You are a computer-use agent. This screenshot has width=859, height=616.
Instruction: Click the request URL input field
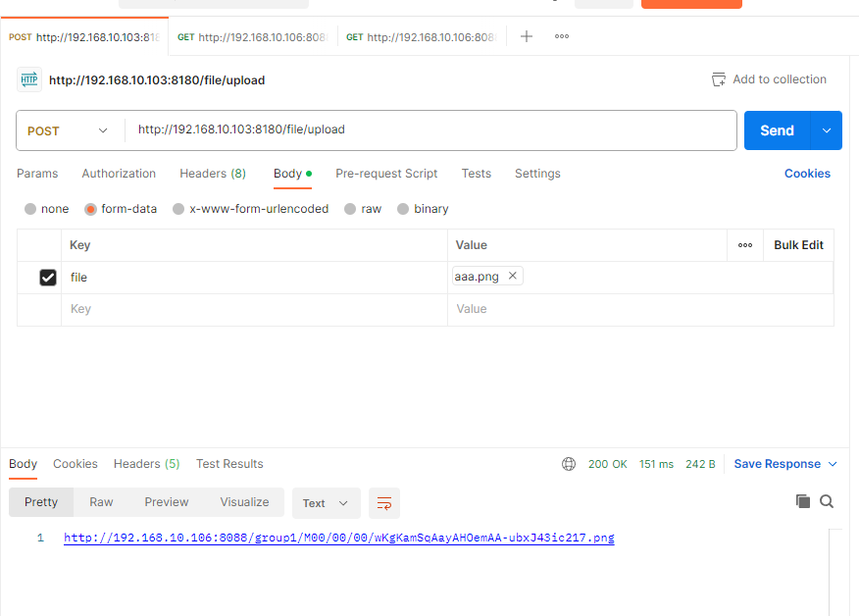(x=430, y=129)
